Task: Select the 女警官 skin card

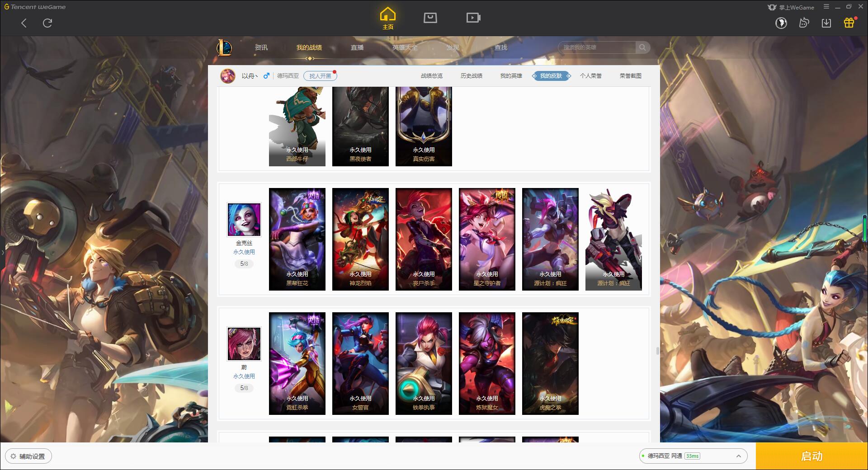Action: click(360, 363)
